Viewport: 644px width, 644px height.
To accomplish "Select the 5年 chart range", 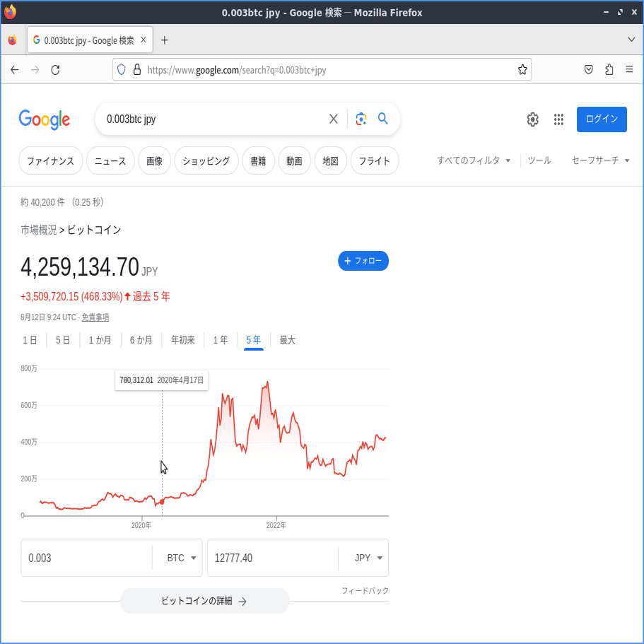I will 253,340.
